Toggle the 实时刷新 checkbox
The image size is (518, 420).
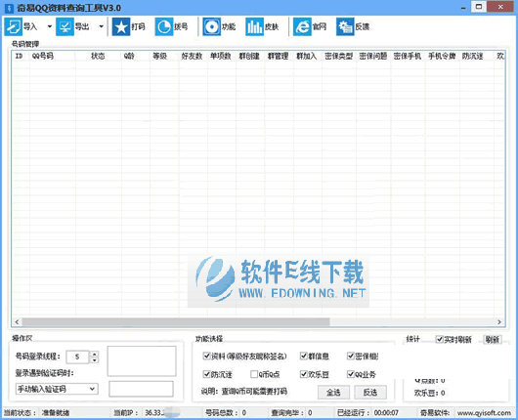point(440,340)
